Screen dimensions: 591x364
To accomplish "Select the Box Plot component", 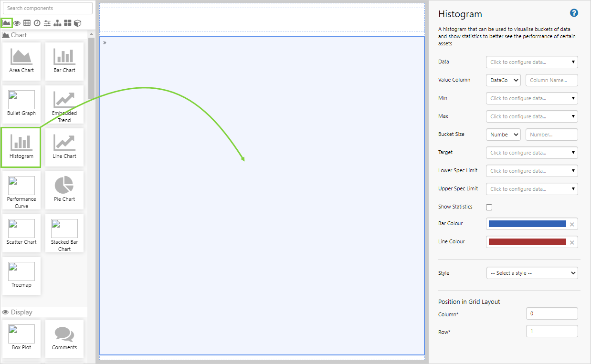I will point(21,338).
